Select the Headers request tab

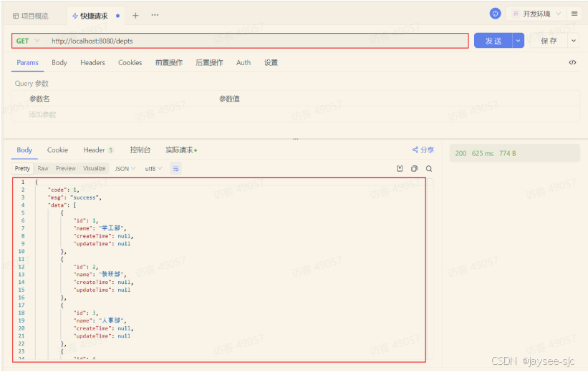coord(92,62)
